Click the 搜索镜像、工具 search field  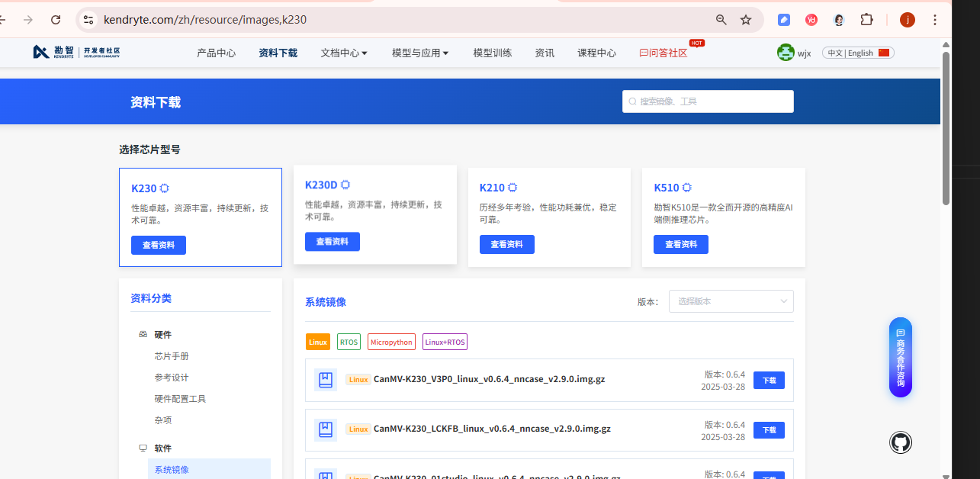coord(708,101)
